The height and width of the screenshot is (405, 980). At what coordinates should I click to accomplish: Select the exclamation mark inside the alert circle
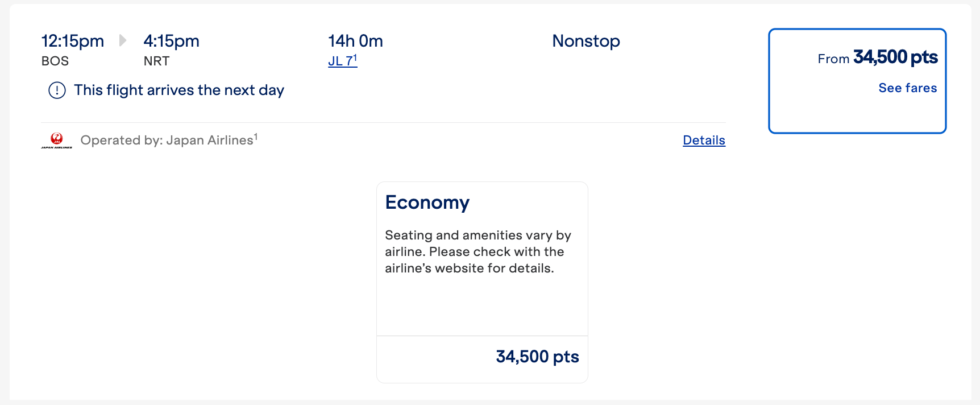[x=56, y=90]
